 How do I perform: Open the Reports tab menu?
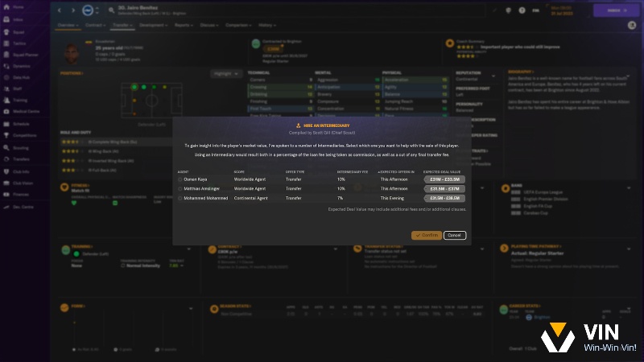point(184,26)
